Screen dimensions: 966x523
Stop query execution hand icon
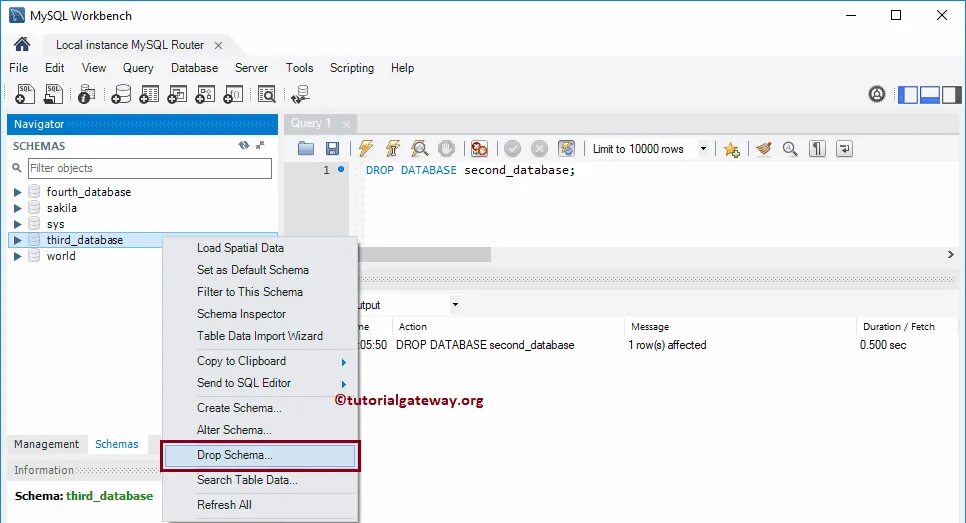click(x=447, y=148)
